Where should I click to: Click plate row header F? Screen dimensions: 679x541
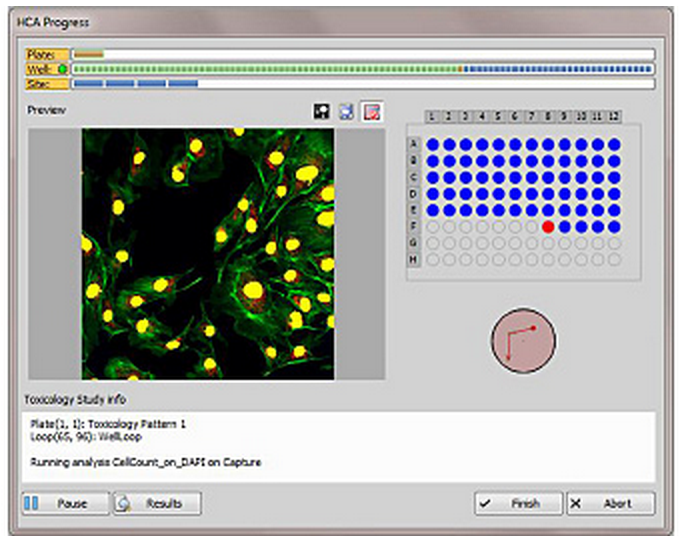[414, 227]
